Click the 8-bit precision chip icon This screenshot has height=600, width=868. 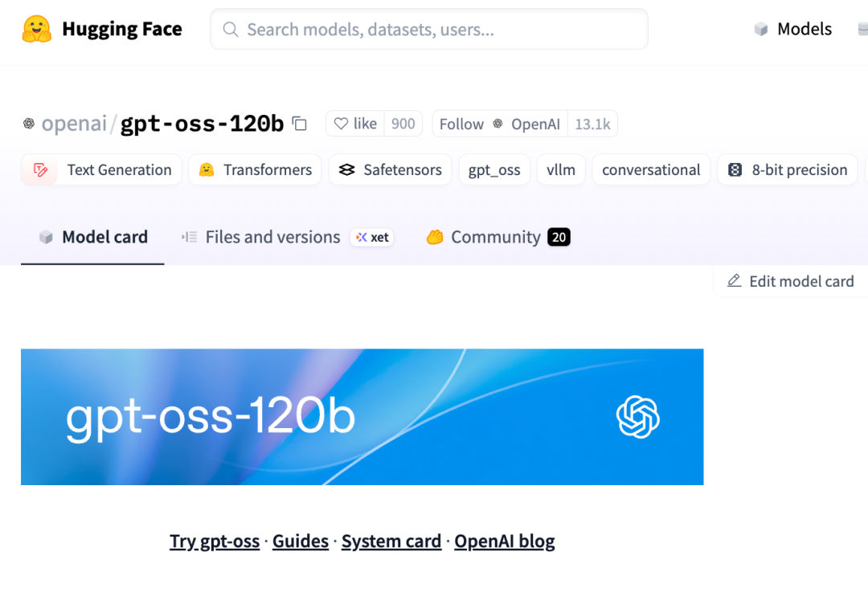pyautogui.click(x=735, y=170)
